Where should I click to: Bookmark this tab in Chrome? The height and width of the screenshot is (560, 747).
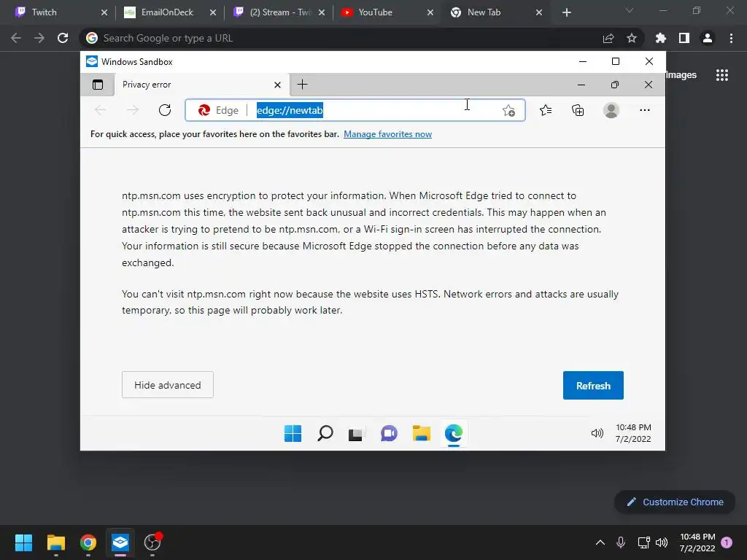tap(631, 38)
